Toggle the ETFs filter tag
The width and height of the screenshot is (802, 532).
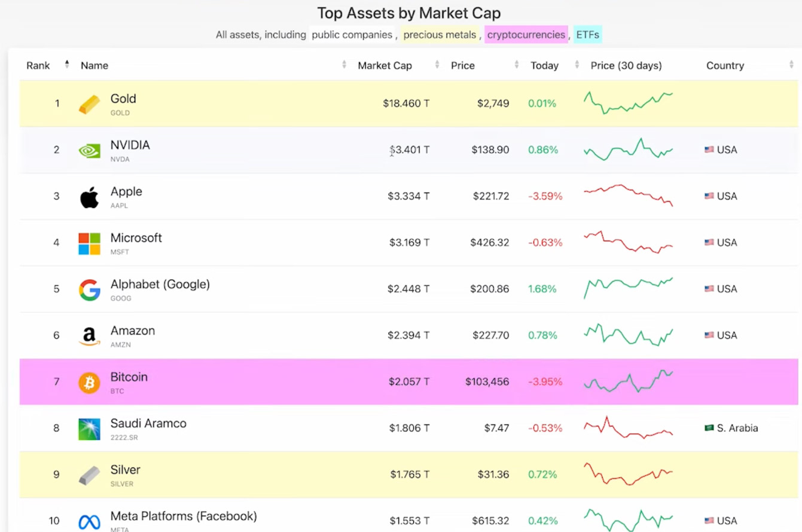tap(587, 35)
